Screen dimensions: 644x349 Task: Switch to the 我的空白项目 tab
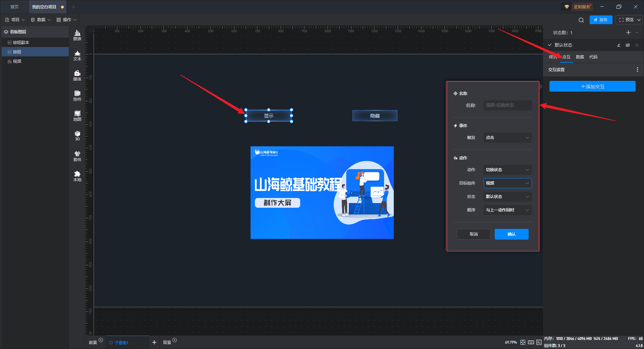(x=48, y=7)
